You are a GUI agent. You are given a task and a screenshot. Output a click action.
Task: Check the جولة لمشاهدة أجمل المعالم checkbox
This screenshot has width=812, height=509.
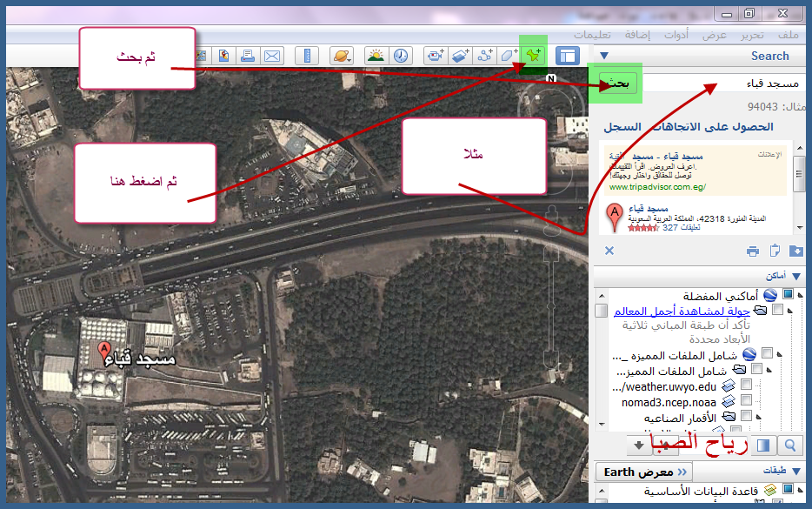click(777, 310)
